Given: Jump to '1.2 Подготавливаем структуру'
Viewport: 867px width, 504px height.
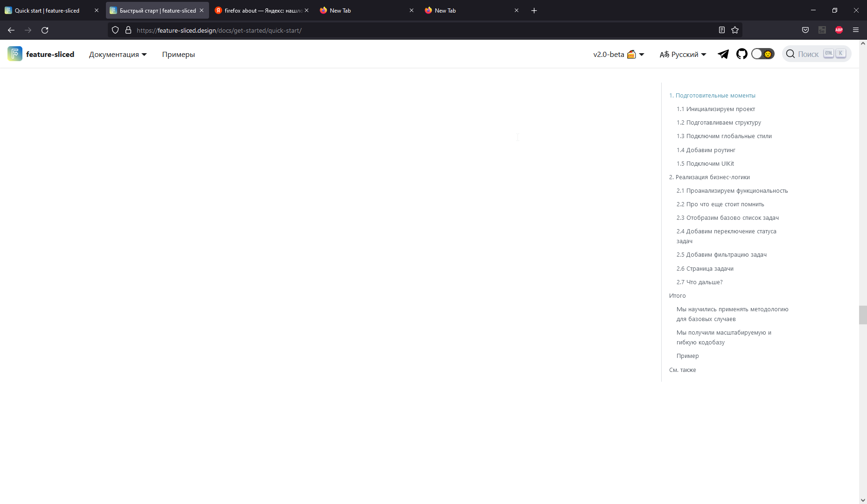Looking at the screenshot, I should coord(719,123).
